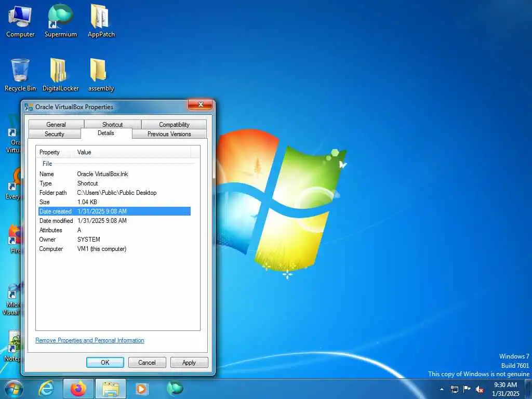This screenshot has height=399, width=532.
Task: Select the highlighted Date created row
Action: tap(114, 211)
